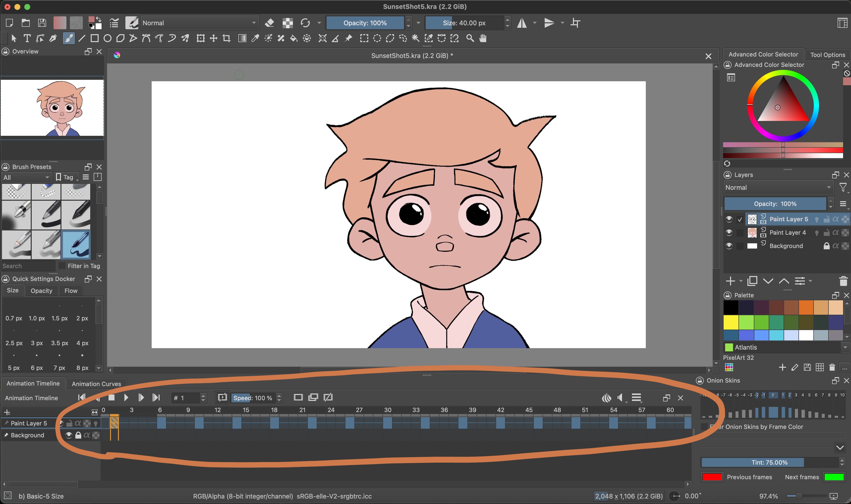851x504 pixels.
Task: Click the green Next frames color swatch
Action: 834,477
